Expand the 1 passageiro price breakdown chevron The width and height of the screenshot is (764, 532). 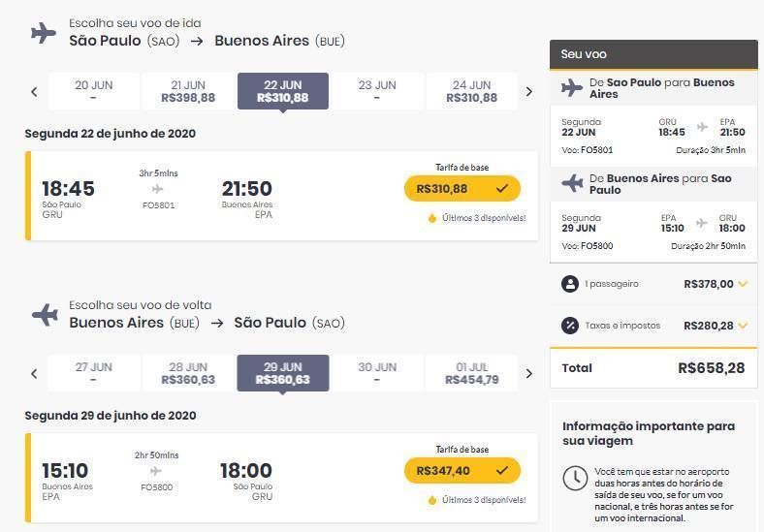(x=743, y=284)
